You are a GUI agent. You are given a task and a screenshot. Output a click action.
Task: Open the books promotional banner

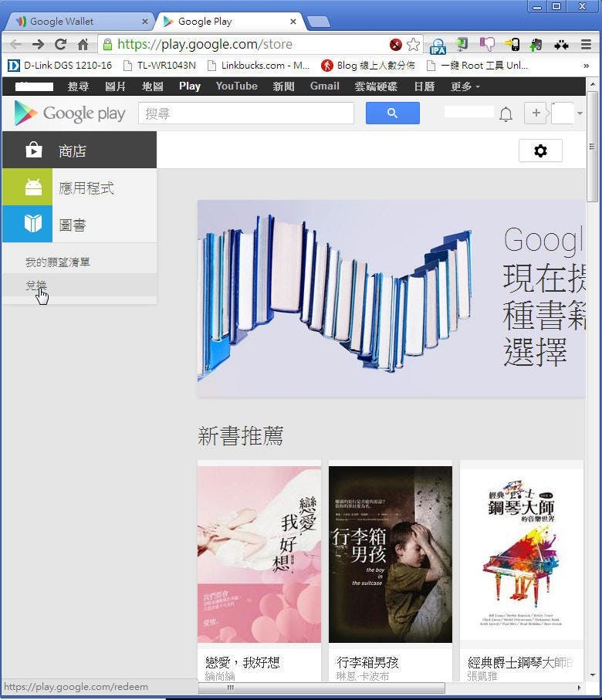coord(391,298)
